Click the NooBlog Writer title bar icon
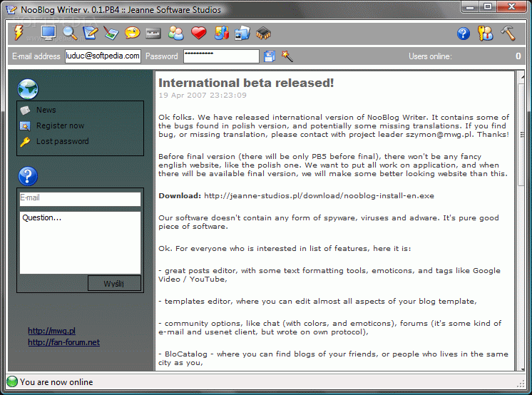The height and width of the screenshot is (395, 532). (11, 9)
